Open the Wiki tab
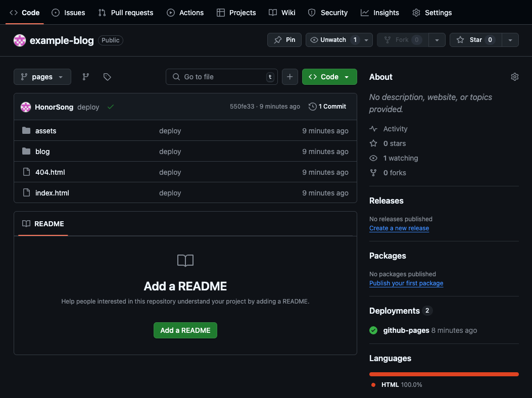This screenshot has width=532, height=398. 282,13
